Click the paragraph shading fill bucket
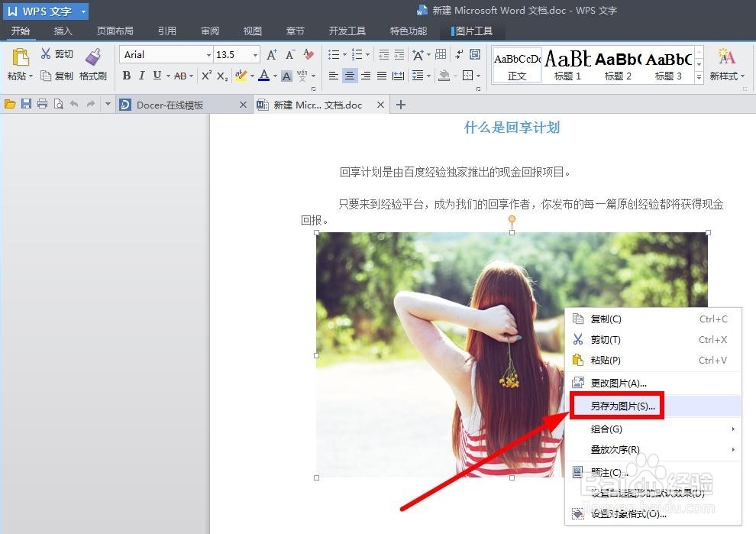 [444, 76]
